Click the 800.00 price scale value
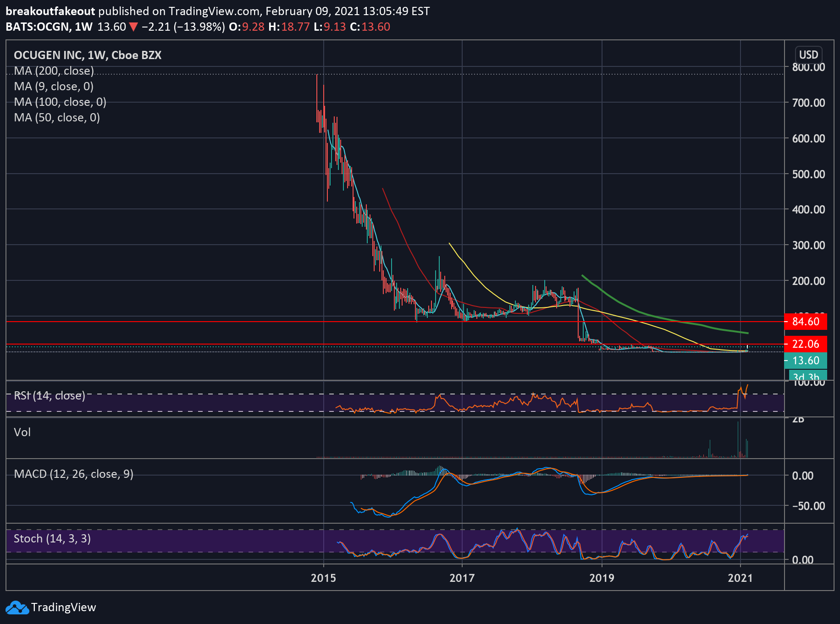The width and height of the screenshot is (840, 624). click(808, 67)
